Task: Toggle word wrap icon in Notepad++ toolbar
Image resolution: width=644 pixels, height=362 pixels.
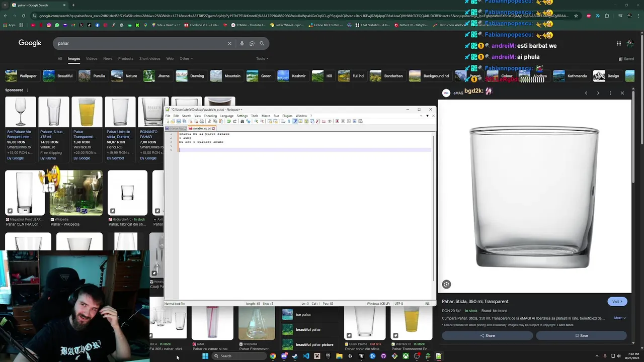Action: point(283,121)
